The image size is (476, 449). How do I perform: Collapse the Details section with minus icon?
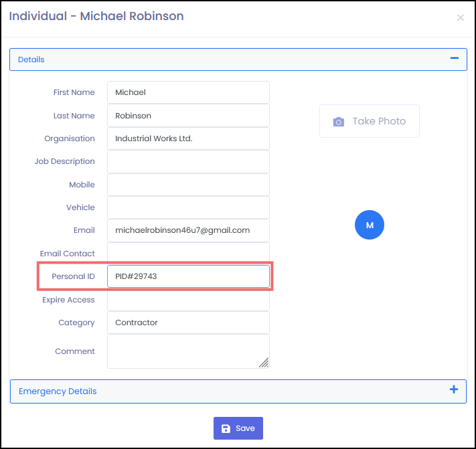coord(455,59)
